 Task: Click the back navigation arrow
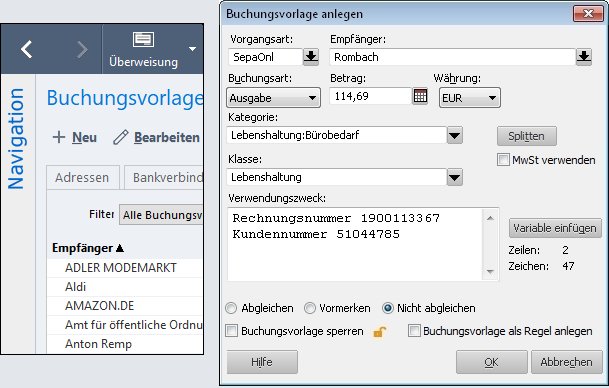click(x=27, y=49)
